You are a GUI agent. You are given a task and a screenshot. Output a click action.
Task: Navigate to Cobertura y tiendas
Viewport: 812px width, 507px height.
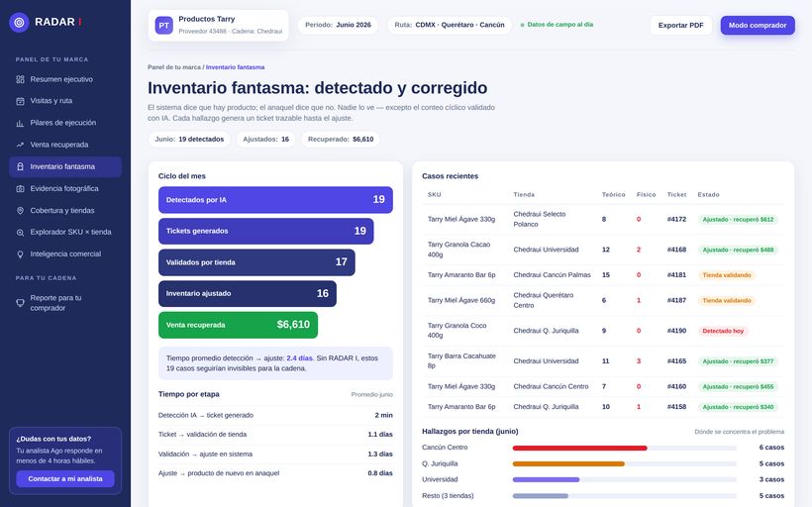(x=65, y=210)
